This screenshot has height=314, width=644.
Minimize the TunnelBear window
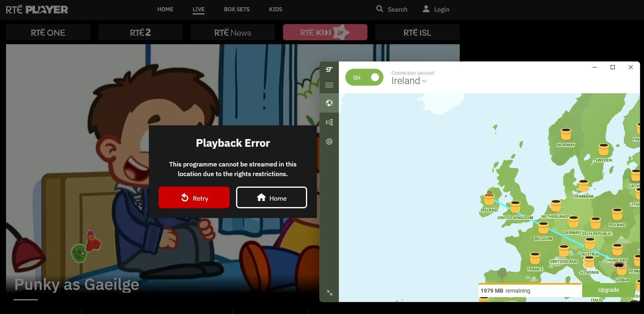595,67
